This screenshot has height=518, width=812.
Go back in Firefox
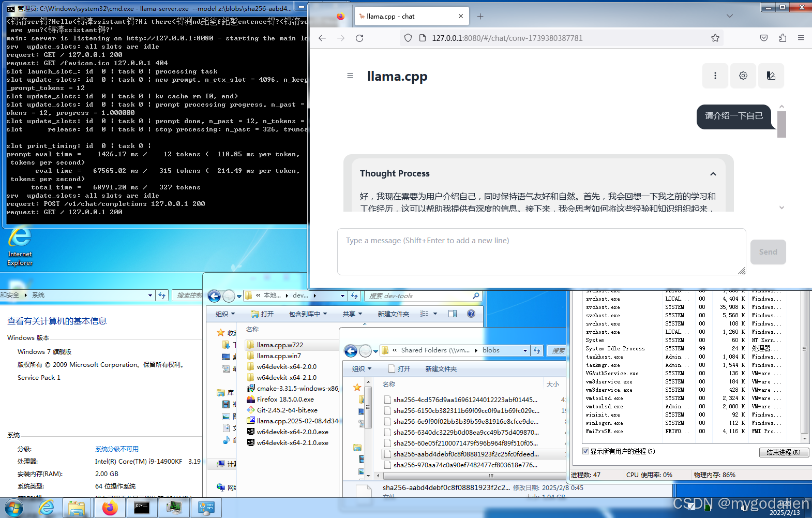(x=322, y=38)
